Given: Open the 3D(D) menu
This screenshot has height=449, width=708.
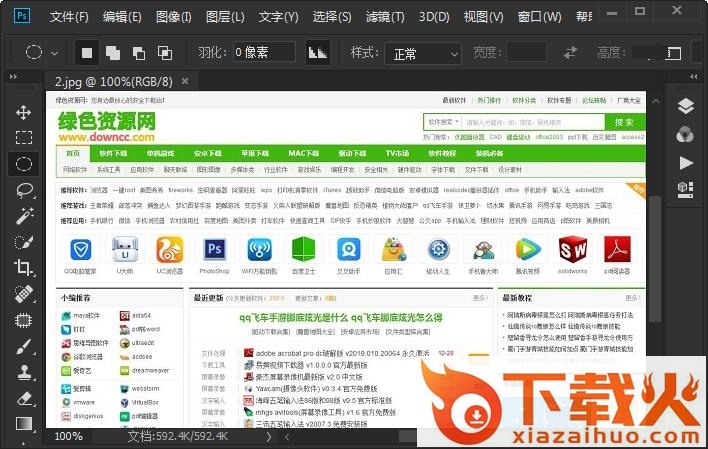Looking at the screenshot, I should [x=434, y=17].
